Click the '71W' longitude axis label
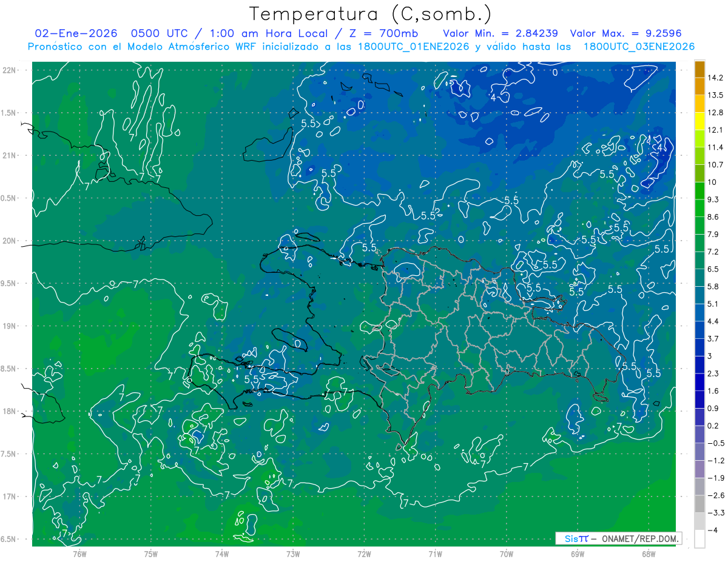Viewport: 728px width, 562px height. pos(435,554)
